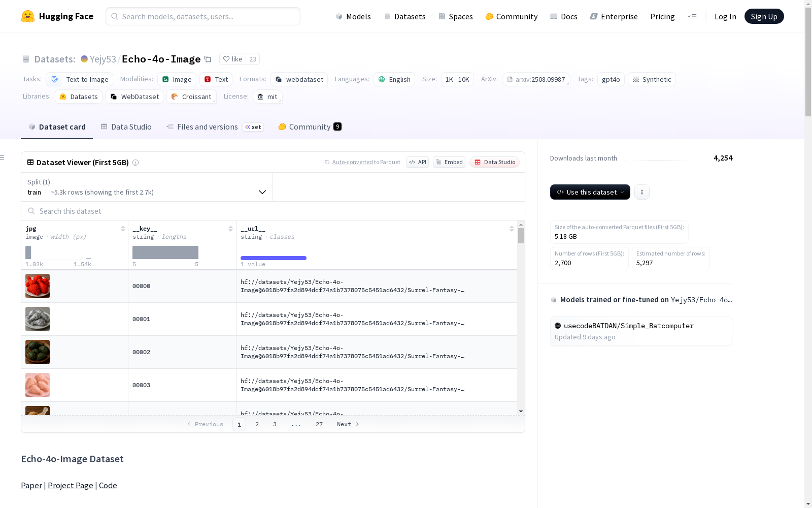Click the Sign Up button
This screenshot has height=508, width=812.
764,16
